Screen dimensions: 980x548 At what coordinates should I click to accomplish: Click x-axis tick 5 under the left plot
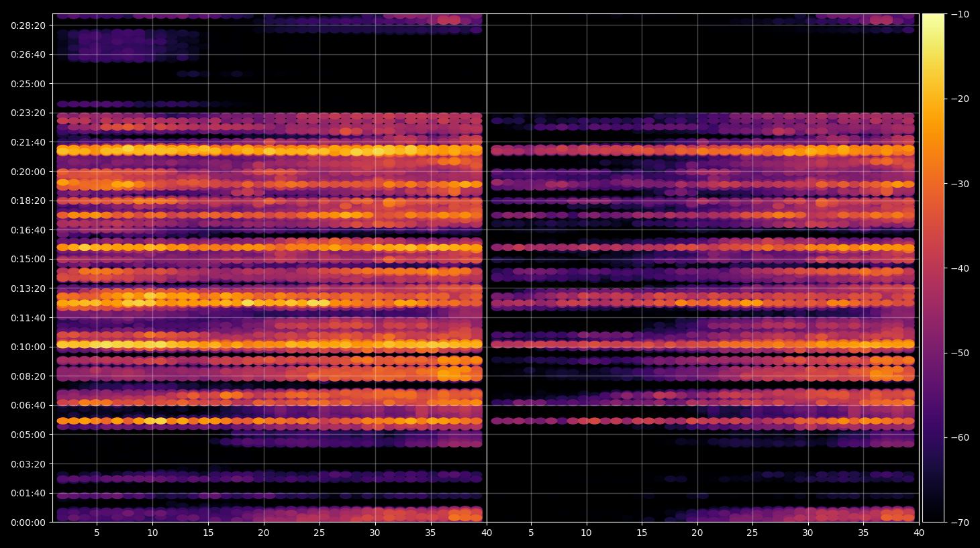point(97,533)
